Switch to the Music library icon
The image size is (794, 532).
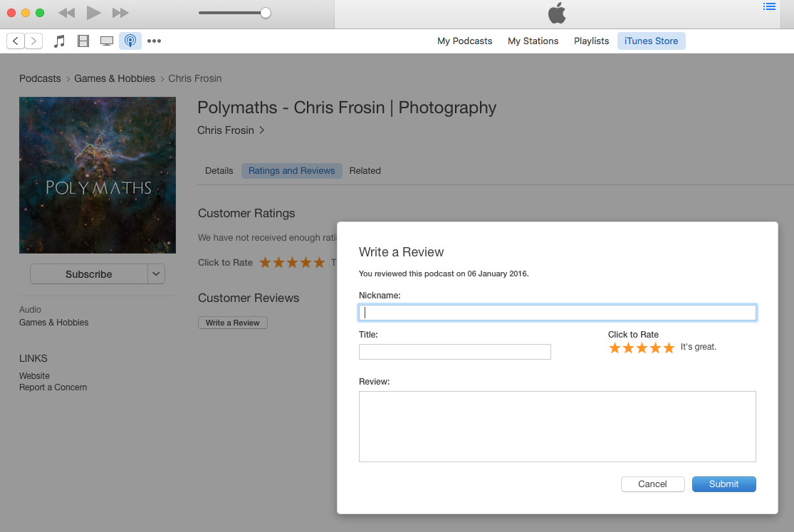point(59,41)
